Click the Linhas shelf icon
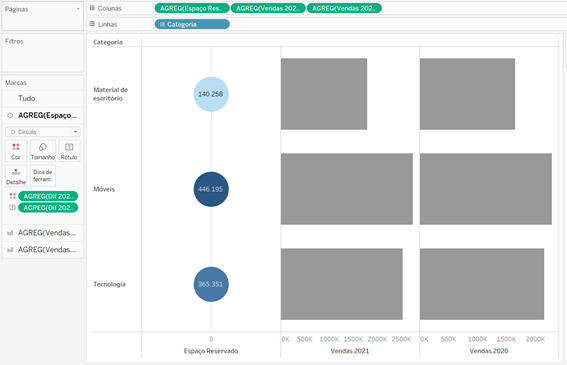 click(92, 24)
